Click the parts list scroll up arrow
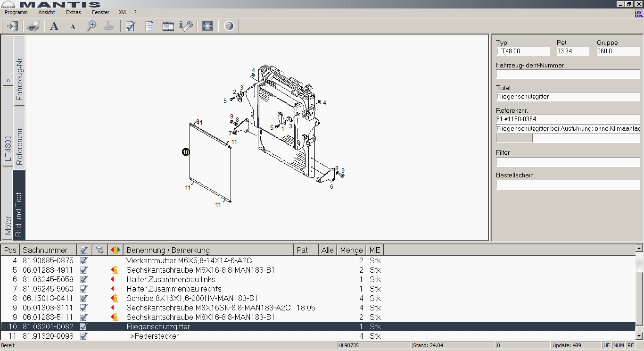The width and height of the screenshot is (644, 351). 639,248
